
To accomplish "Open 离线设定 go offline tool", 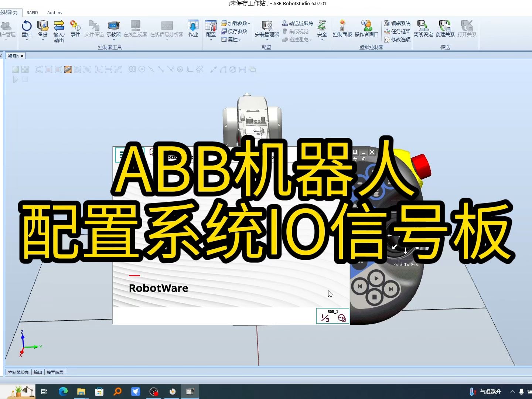I will pyautogui.click(x=423, y=29).
